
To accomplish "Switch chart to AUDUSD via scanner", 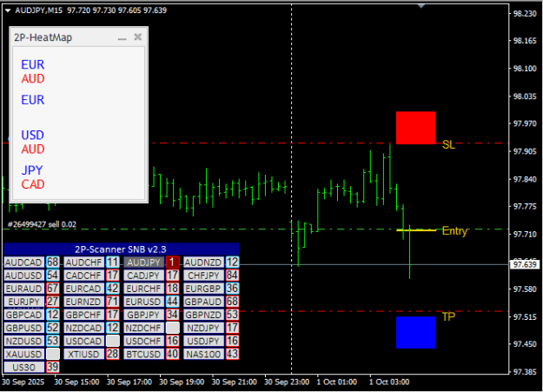I will coord(23,276).
